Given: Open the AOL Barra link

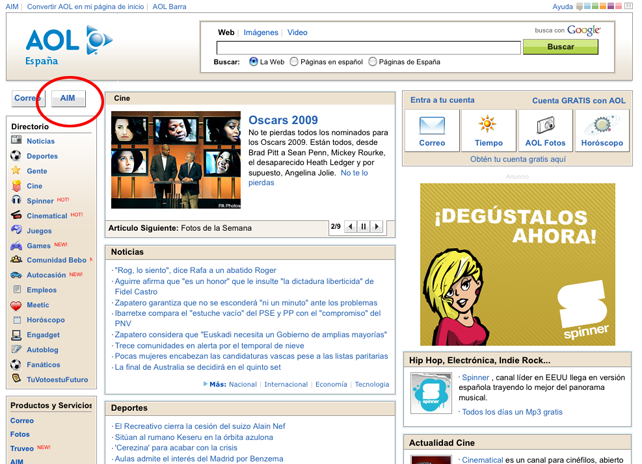Looking at the screenshot, I should [169, 7].
